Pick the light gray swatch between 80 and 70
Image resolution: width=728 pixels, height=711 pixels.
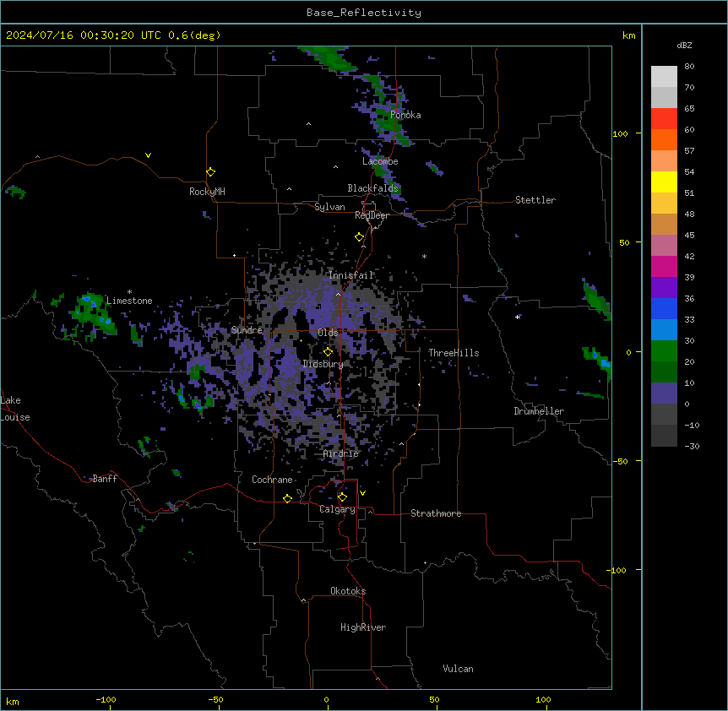pyautogui.click(x=664, y=77)
